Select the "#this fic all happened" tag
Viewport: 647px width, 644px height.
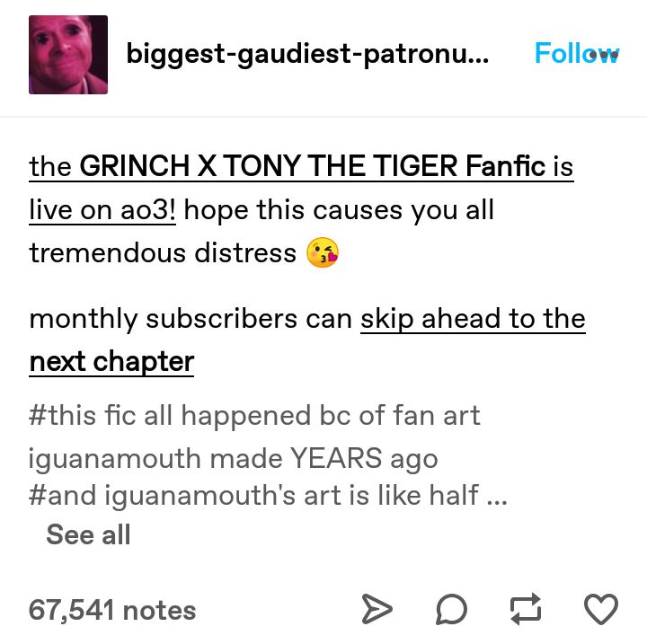coord(254,415)
